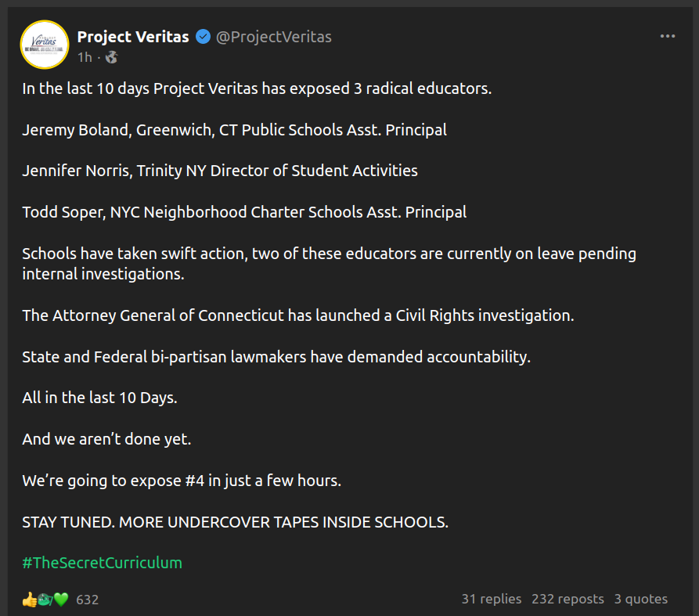This screenshot has width=699, height=616.
Task: View the 3 quotes
Action: (x=640, y=599)
